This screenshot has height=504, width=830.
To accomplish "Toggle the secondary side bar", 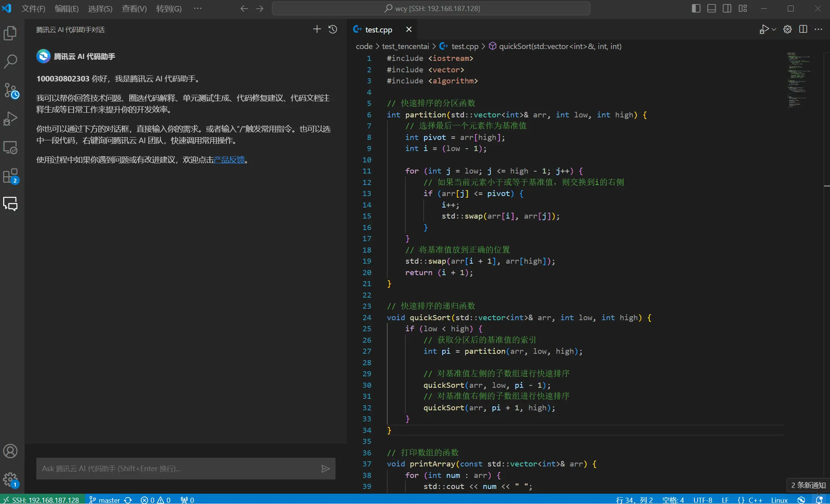I will [x=727, y=9].
